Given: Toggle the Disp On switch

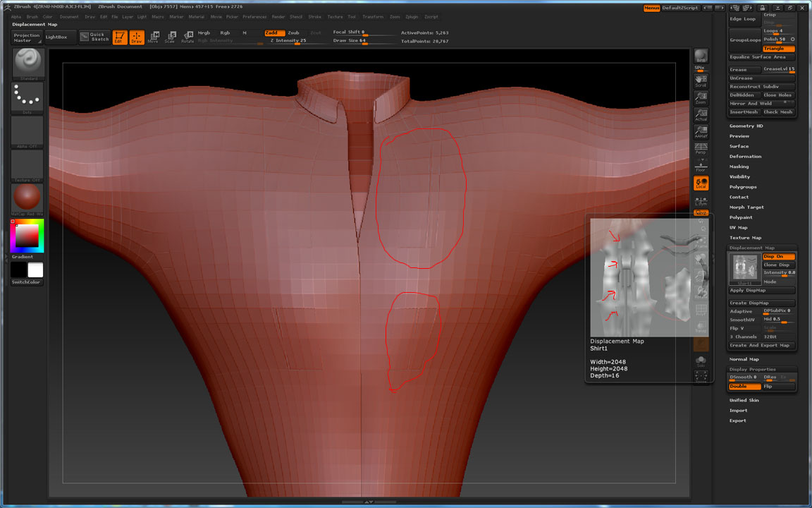Looking at the screenshot, I should [x=779, y=257].
